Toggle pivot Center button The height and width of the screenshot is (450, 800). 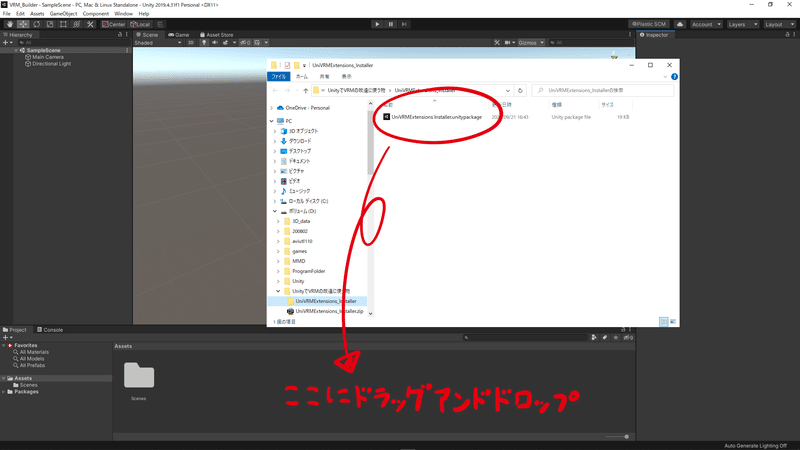click(113, 24)
